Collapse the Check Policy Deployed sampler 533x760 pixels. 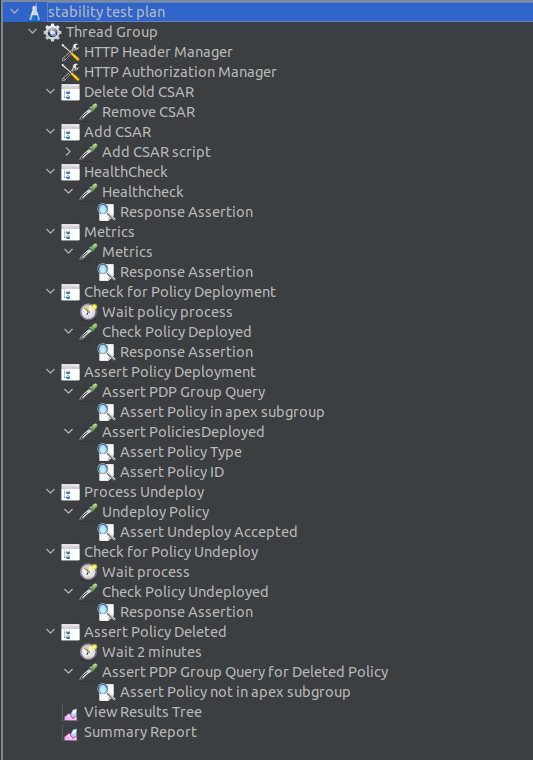pos(68,332)
